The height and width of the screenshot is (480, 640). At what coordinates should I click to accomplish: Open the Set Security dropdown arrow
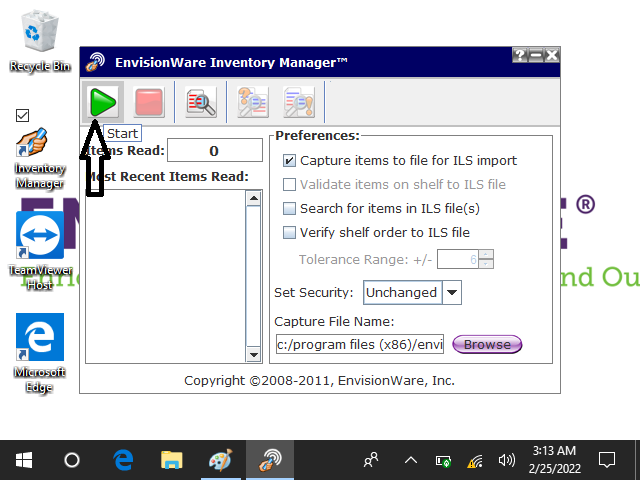click(x=452, y=292)
